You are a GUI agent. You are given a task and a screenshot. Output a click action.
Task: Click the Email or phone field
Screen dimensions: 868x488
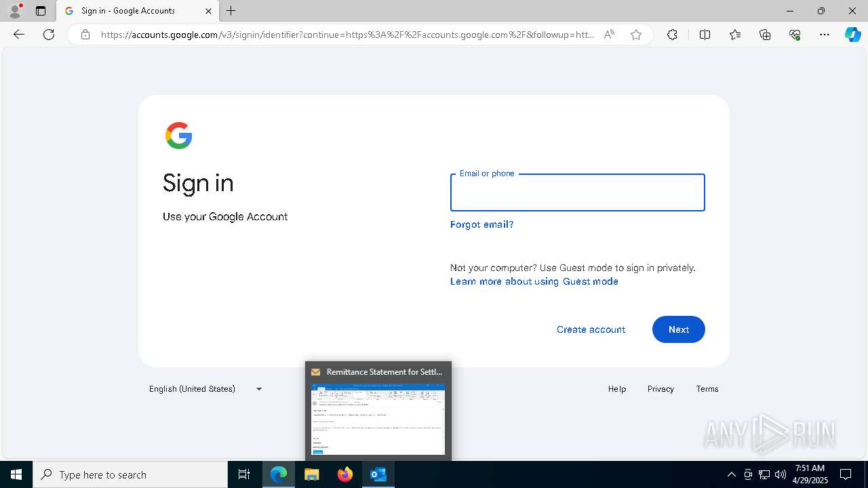click(x=578, y=192)
